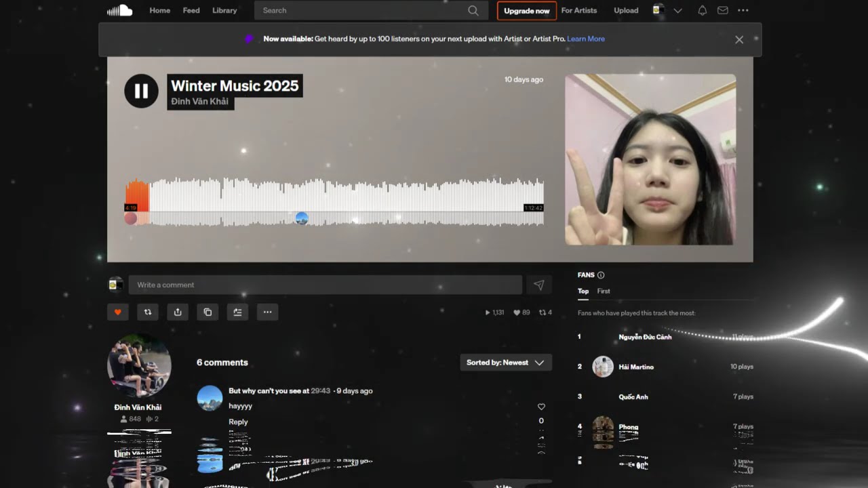This screenshot has width=868, height=488.
Task: Click your profile avatar in the top bar
Action: coord(657,10)
